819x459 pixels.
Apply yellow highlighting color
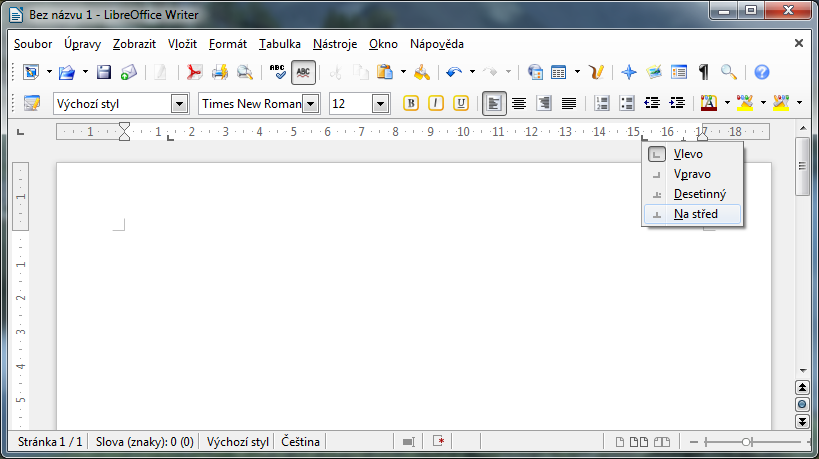[745, 103]
